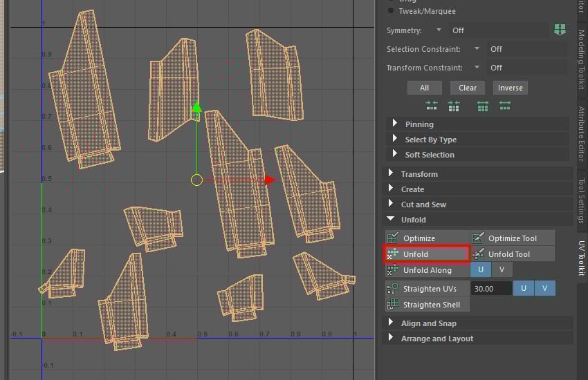Click the Straighten UVs angle field
The height and width of the screenshot is (380, 588).
tap(491, 288)
